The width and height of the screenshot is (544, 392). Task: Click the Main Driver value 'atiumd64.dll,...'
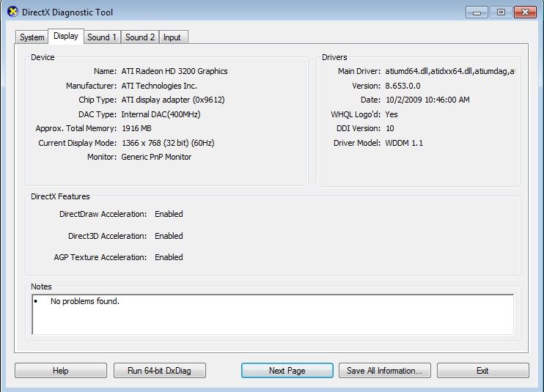click(x=450, y=71)
